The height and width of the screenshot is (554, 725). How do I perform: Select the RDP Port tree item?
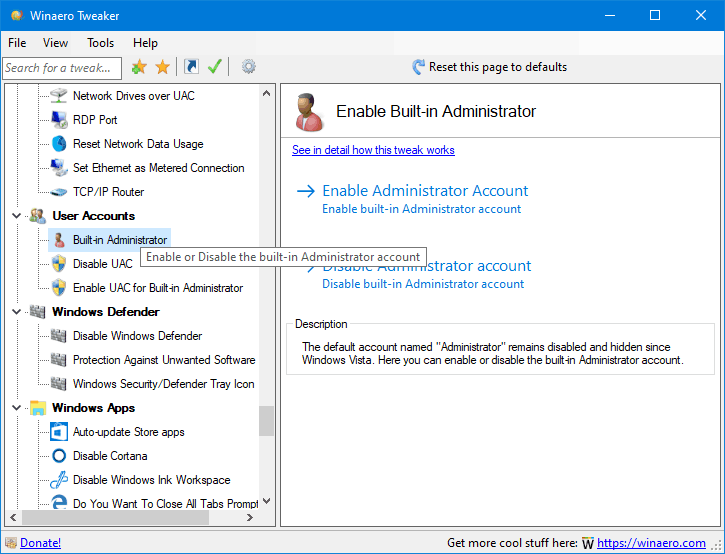click(95, 120)
